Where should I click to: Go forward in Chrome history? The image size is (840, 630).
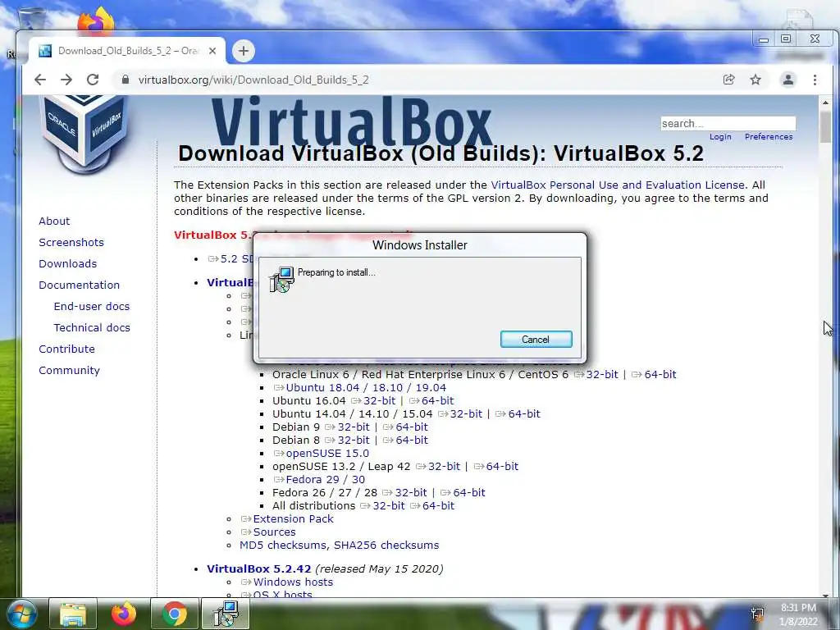pyautogui.click(x=66, y=80)
